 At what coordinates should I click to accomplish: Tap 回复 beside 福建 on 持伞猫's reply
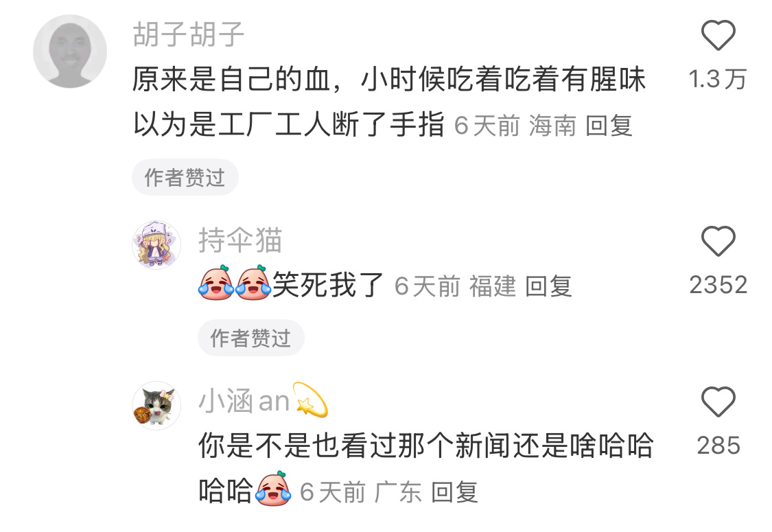click(548, 286)
